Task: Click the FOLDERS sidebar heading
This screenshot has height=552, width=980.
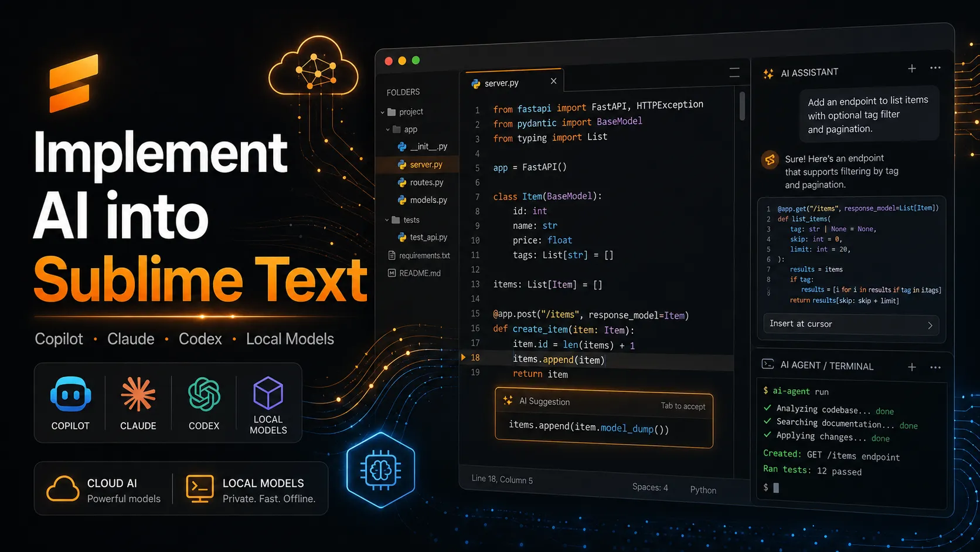Action: click(x=403, y=92)
